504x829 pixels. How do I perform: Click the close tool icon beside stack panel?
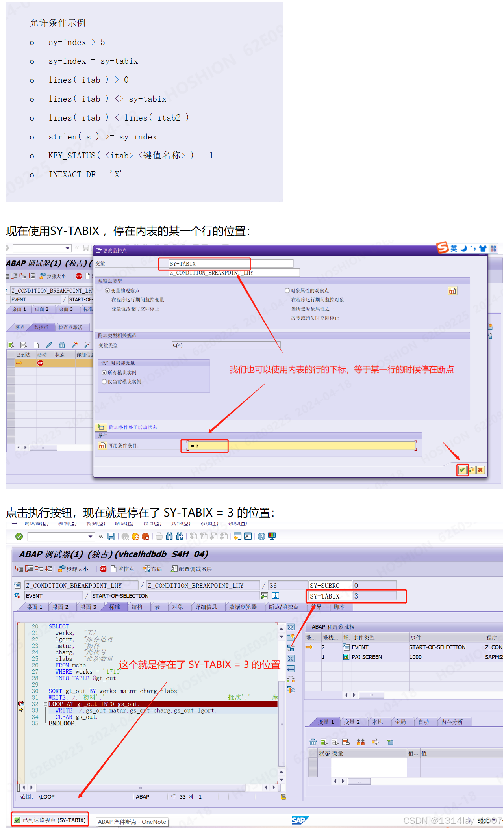coord(291,627)
